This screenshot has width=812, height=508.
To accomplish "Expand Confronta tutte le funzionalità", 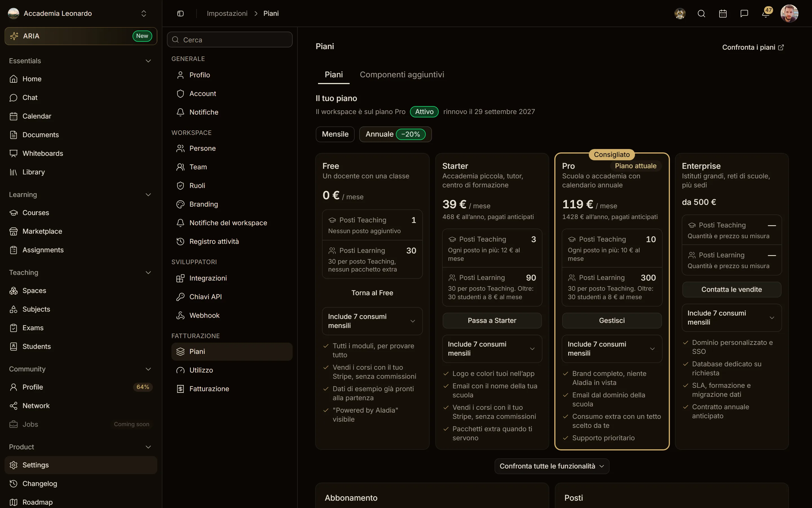I will pos(551,466).
